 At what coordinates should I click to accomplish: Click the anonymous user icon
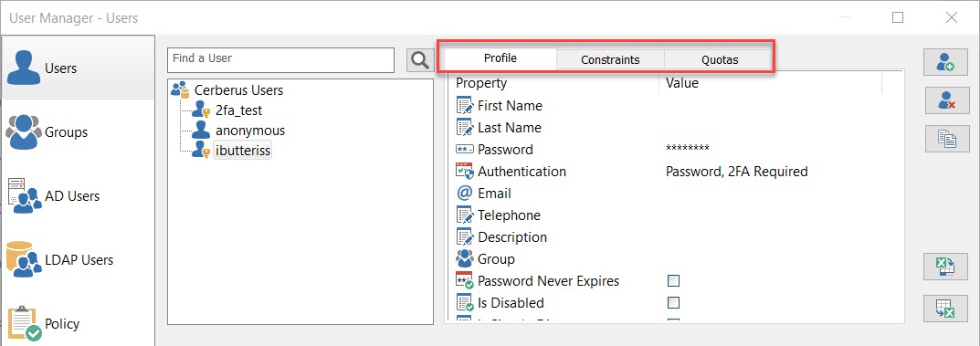click(201, 130)
